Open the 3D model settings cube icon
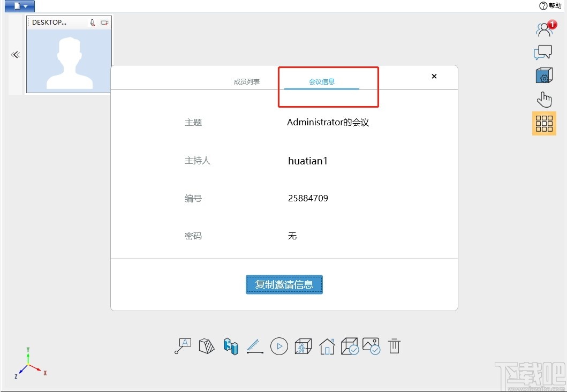 point(544,76)
